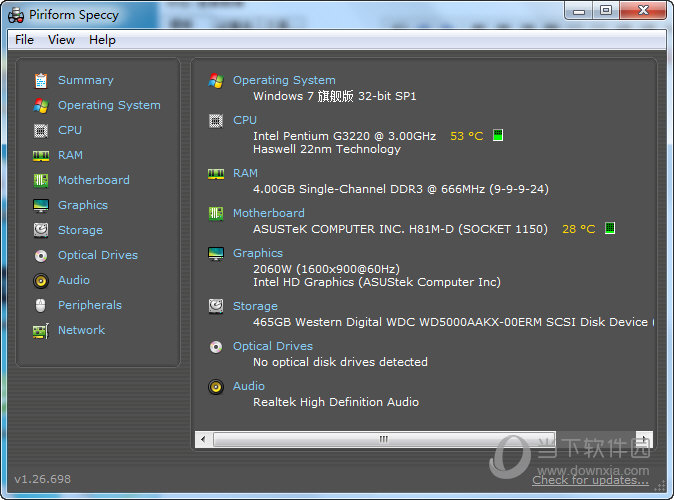
Task: Open the Storage heading link in summary
Action: (255, 307)
